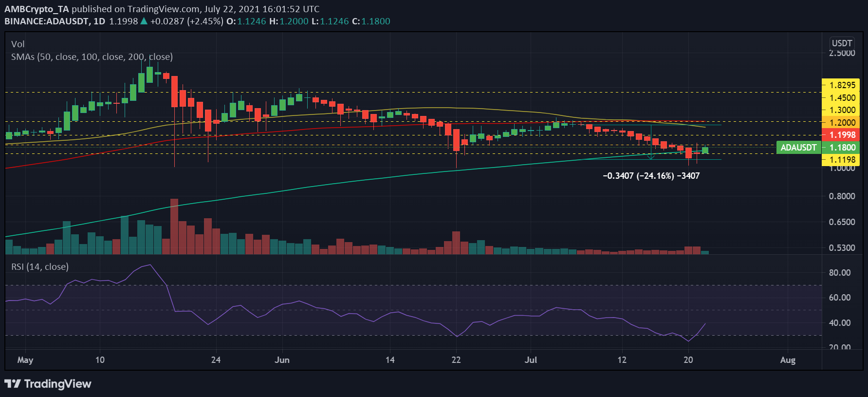The image size is (868, 397).
Task: Click the RSI 60.00 axis value
Action: coord(840,298)
